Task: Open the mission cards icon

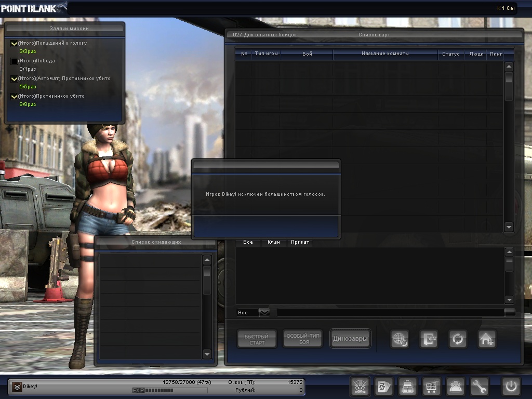Action: point(384,387)
